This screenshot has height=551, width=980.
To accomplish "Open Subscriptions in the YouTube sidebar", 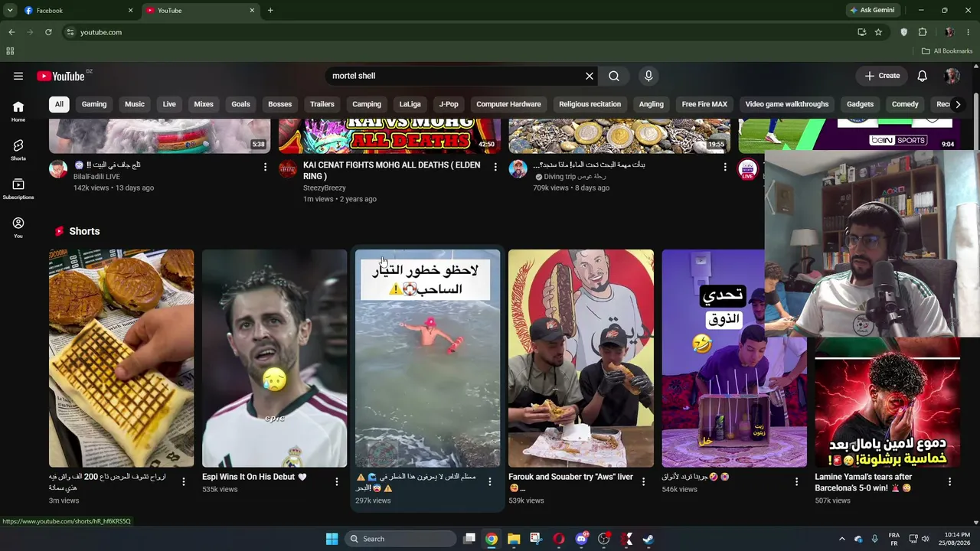I will click(x=18, y=189).
